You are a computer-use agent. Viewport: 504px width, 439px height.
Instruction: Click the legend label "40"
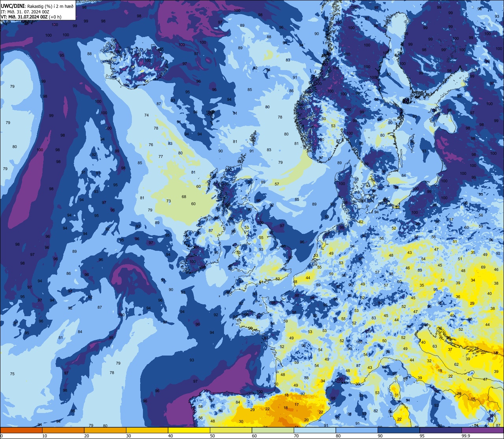click(x=170, y=436)
